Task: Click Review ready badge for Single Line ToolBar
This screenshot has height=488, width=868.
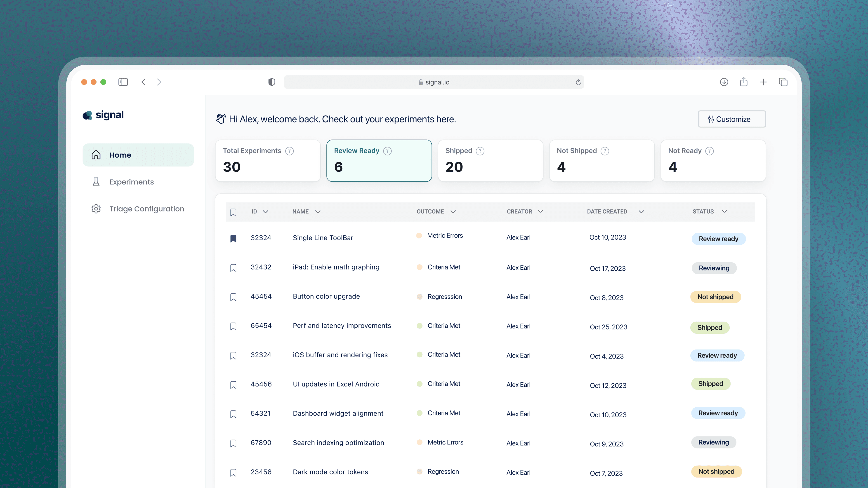Action: tap(718, 239)
